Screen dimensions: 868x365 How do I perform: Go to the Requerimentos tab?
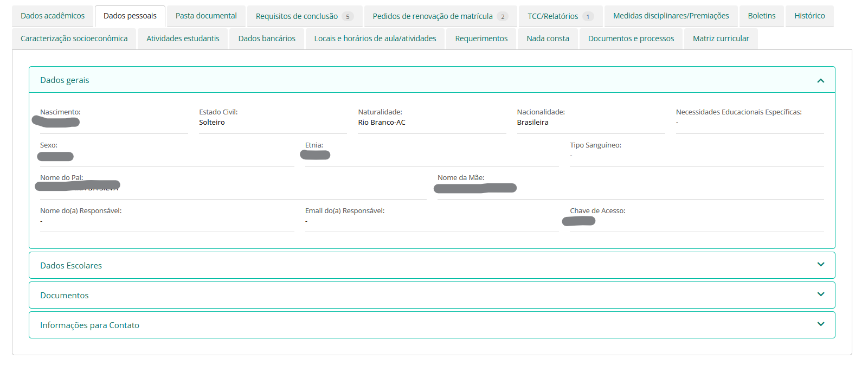pyautogui.click(x=481, y=39)
